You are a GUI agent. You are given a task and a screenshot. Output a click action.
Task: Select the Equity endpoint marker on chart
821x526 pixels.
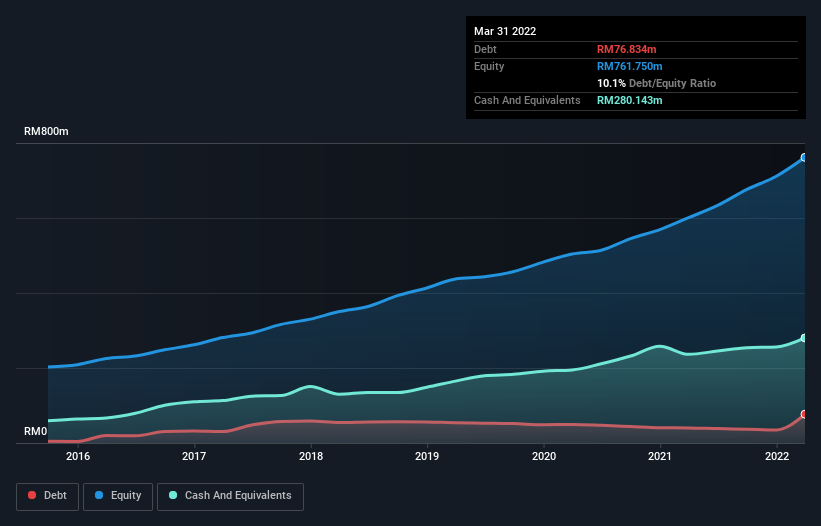click(804, 158)
